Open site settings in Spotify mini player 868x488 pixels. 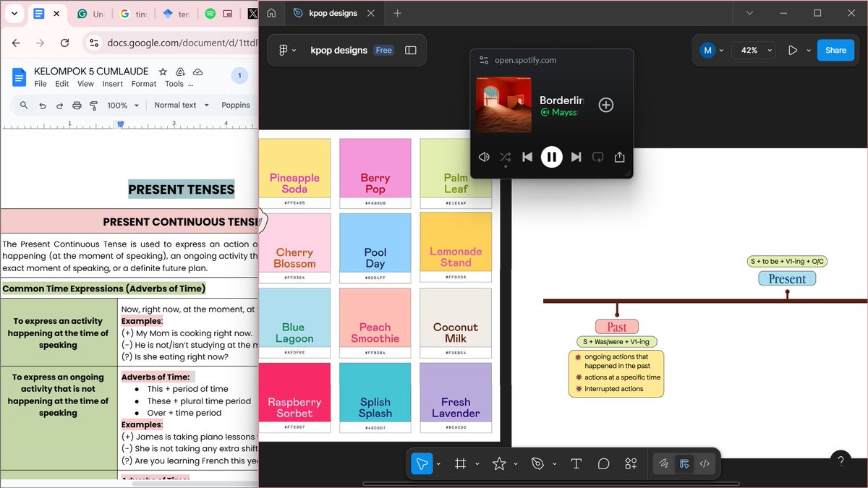point(484,60)
